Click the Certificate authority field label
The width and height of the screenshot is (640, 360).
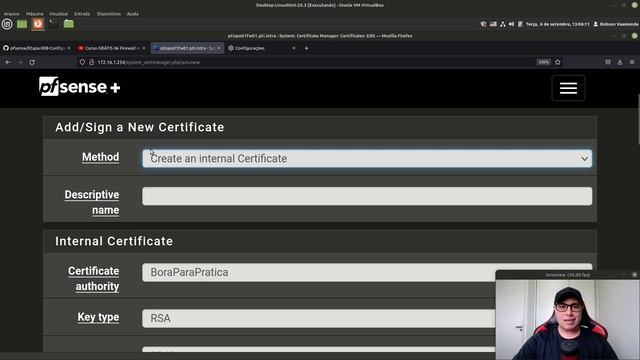pos(93,278)
